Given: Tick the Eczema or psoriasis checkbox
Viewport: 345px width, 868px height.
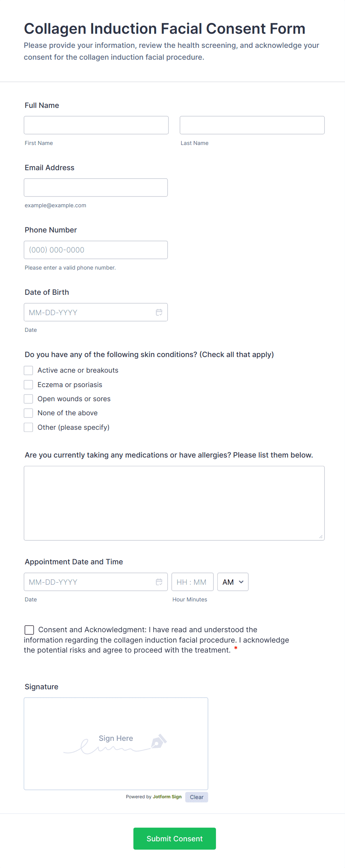Looking at the screenshot, I should [29, 385].
